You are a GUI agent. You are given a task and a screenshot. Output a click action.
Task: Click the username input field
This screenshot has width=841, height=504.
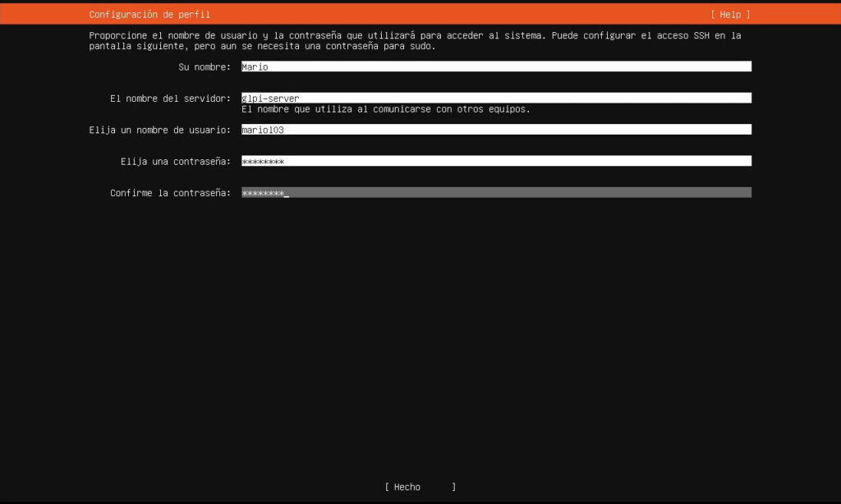tap(496, 129)
